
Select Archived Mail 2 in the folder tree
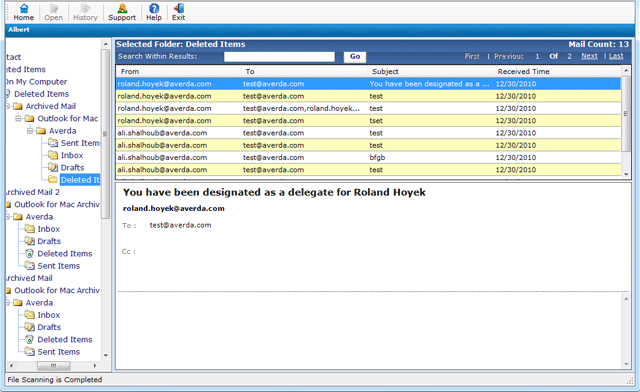click(33, 192)
